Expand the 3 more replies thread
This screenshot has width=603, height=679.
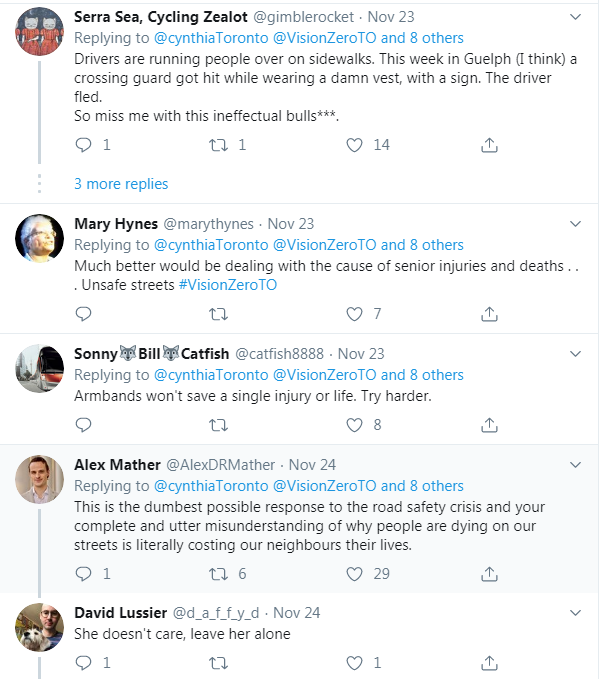click(x=121, y=184)
